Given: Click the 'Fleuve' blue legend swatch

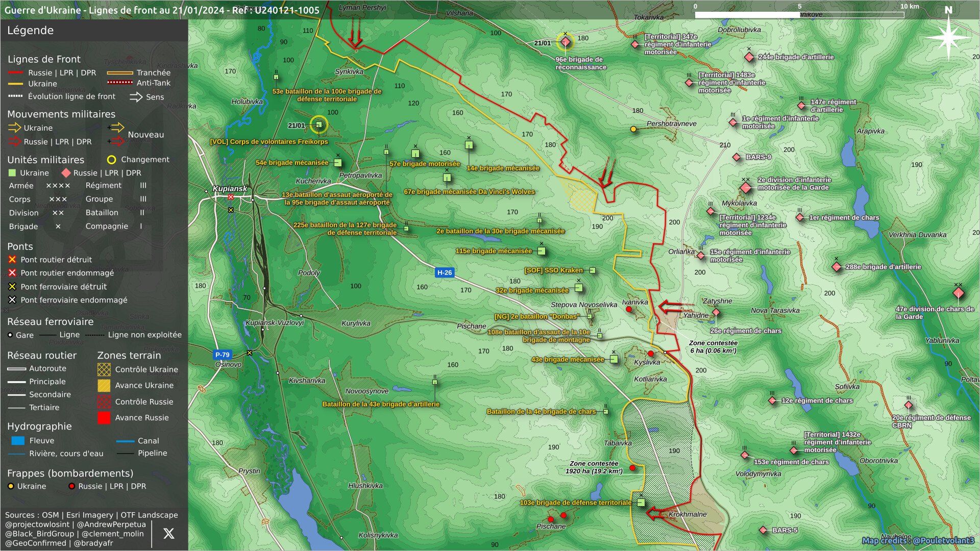Looking at the screenshot, I should coord(18,441).
